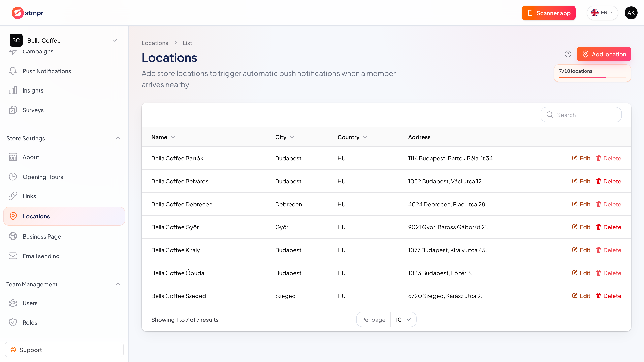Click the search magnifier icon
Screen dimensions: 644x362
coord(550,115)
